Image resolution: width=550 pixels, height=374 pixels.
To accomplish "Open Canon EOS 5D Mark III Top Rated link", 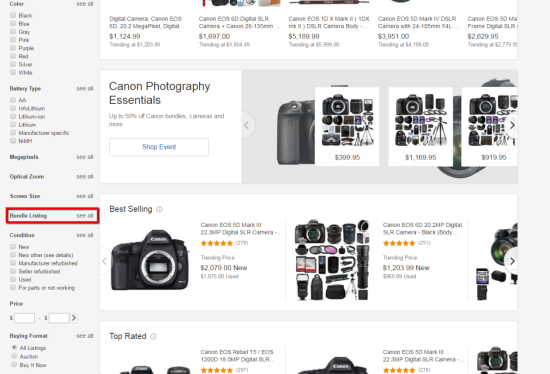I will click(423, 356).
